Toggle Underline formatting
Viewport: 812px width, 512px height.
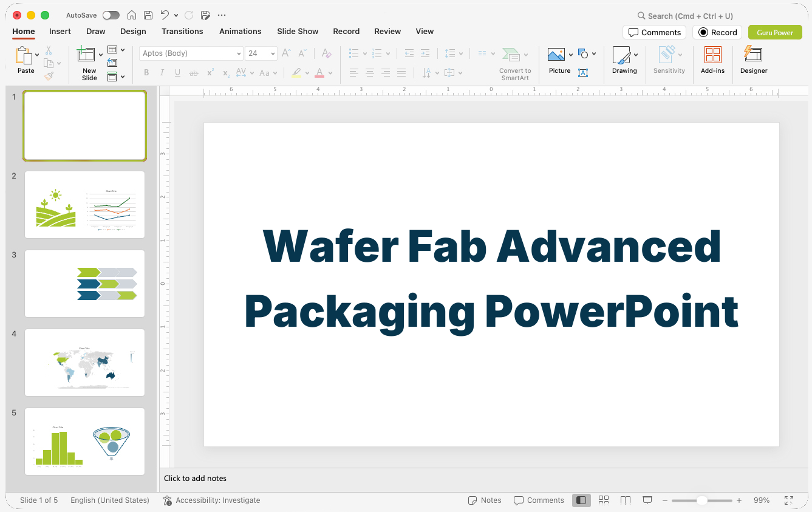178,73
